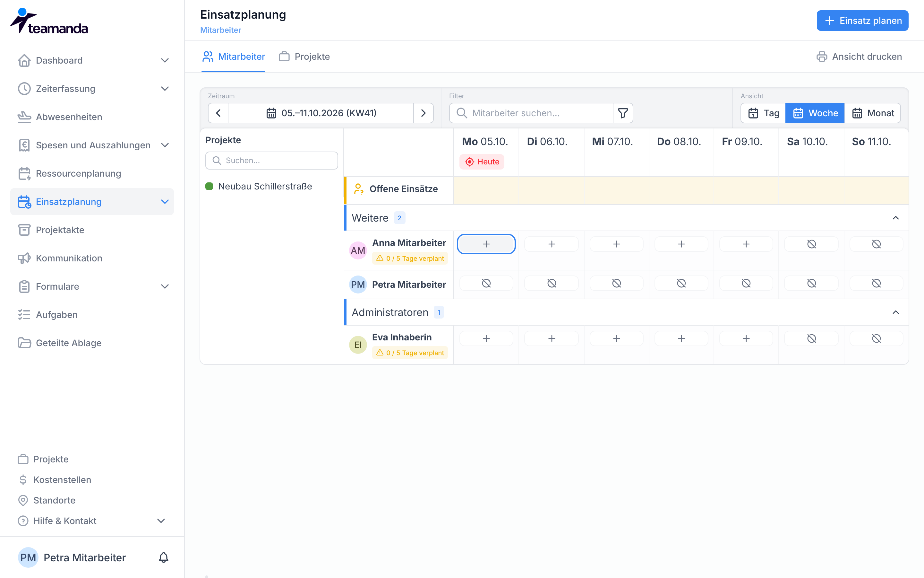The width and height of the screenshot is (924, 578).
Task: Add assignment for Anna Mitarbeiter on Monday
Action: click(x=486, y=244)
